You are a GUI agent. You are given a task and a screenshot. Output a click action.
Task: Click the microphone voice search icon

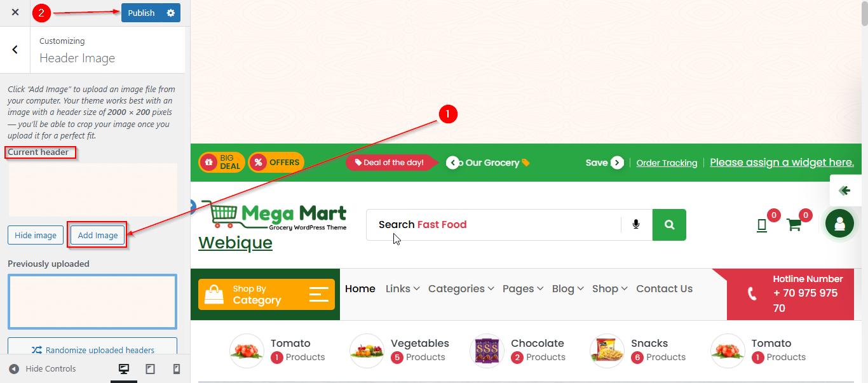636,225
